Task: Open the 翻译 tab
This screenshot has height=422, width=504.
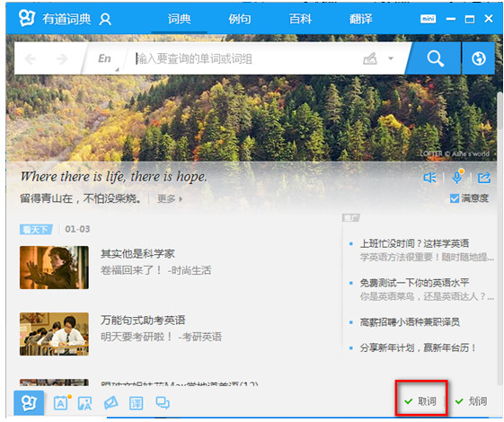Action: point(360,19)
